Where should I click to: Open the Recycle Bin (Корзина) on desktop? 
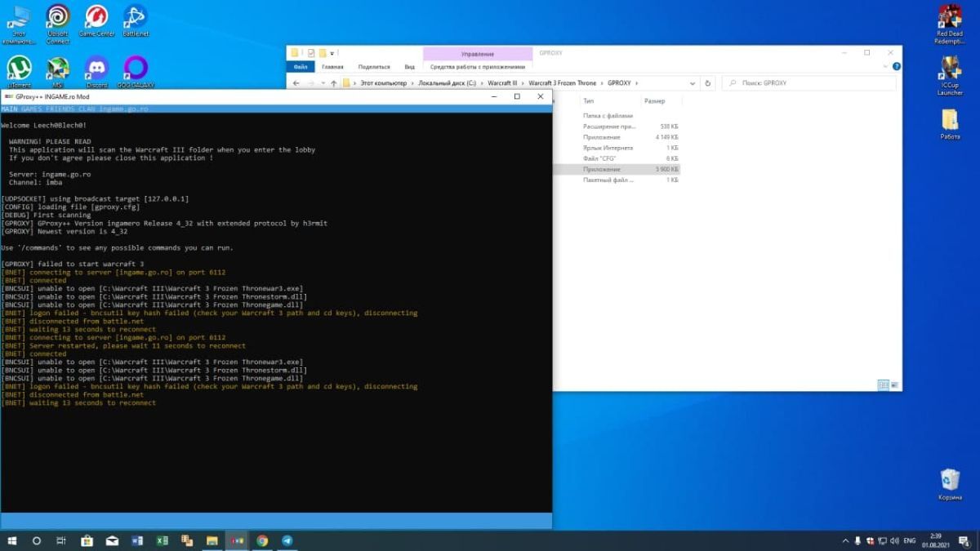pyautogui.click(x=949, y=480)
